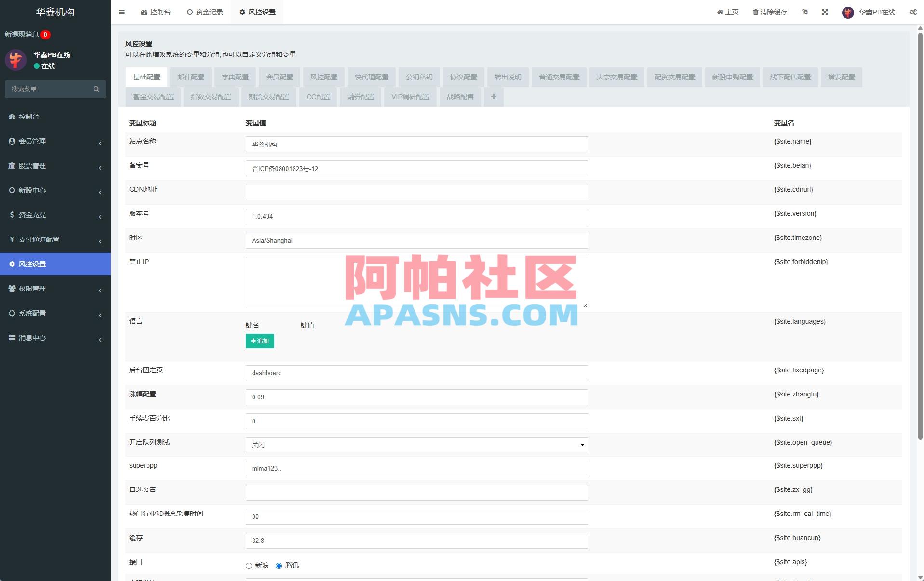Image resolution: width=924 pixels, height=581 pixels.
Task: Click the 追加 button under 语言
Action: (x=260, y=341)
